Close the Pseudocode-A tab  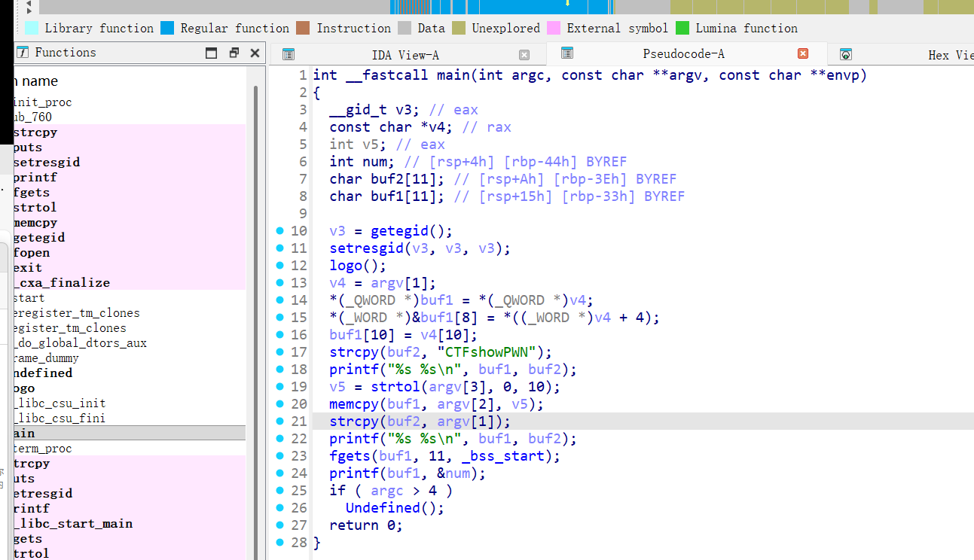point(803,53)
